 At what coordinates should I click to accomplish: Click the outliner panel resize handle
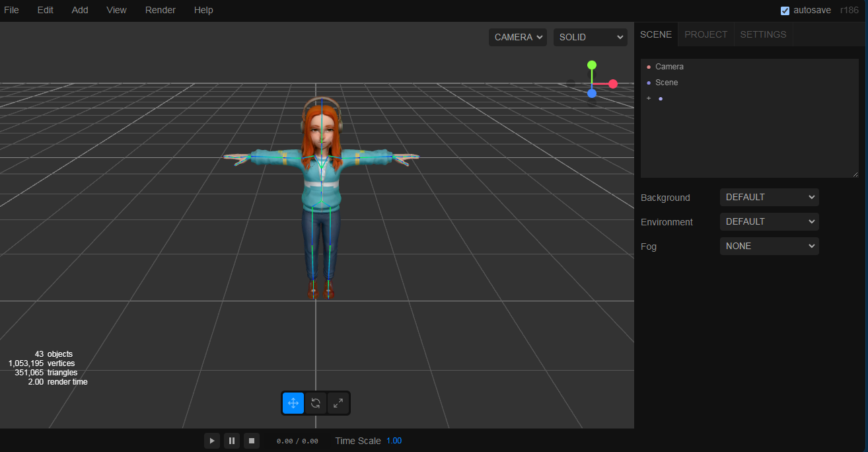tap(854, 174)
